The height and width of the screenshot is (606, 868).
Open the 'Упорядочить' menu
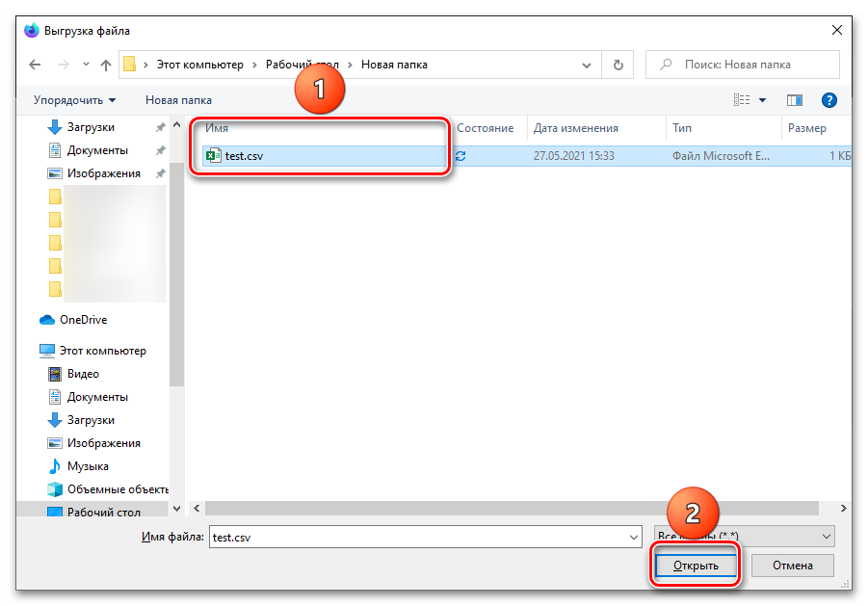click(75, 100)
